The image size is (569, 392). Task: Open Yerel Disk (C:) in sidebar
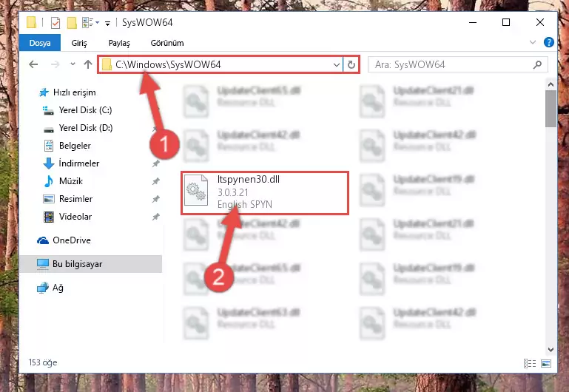[x=85, y=110]
